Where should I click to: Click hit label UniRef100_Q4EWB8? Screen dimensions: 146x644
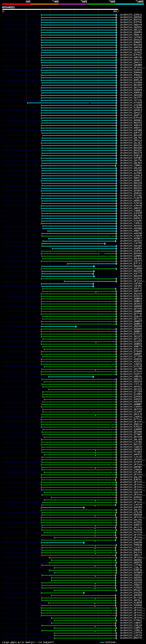[131, 65]
